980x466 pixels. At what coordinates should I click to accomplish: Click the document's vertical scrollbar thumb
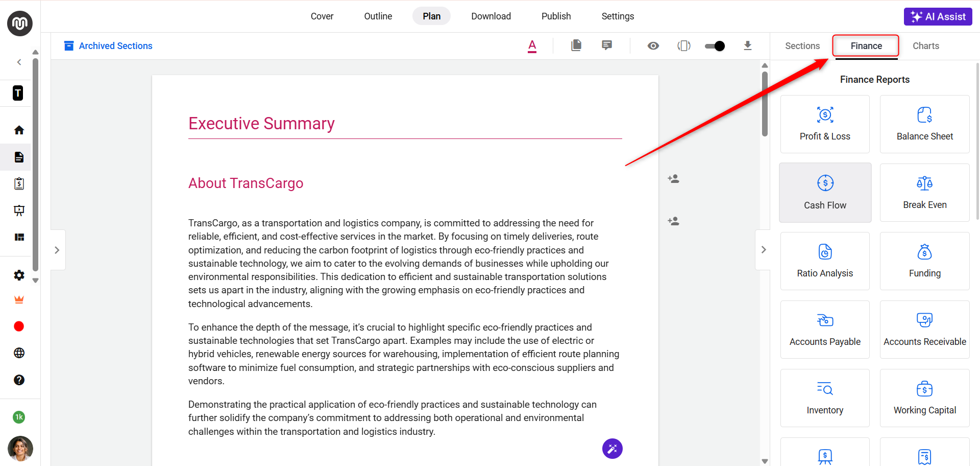tap(765, 104)
